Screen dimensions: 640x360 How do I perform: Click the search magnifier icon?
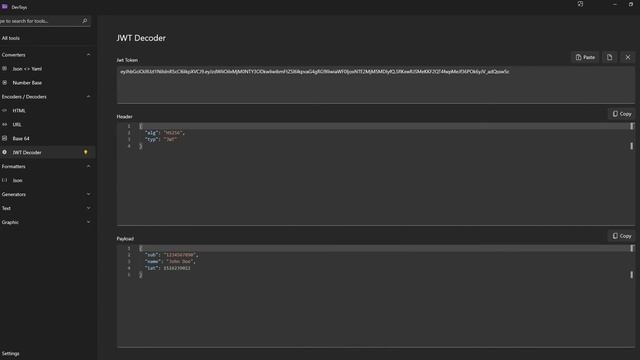85,21
